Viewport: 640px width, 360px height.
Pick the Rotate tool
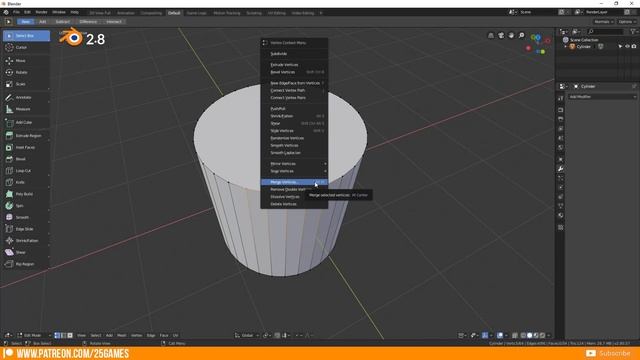coord(27,72)
